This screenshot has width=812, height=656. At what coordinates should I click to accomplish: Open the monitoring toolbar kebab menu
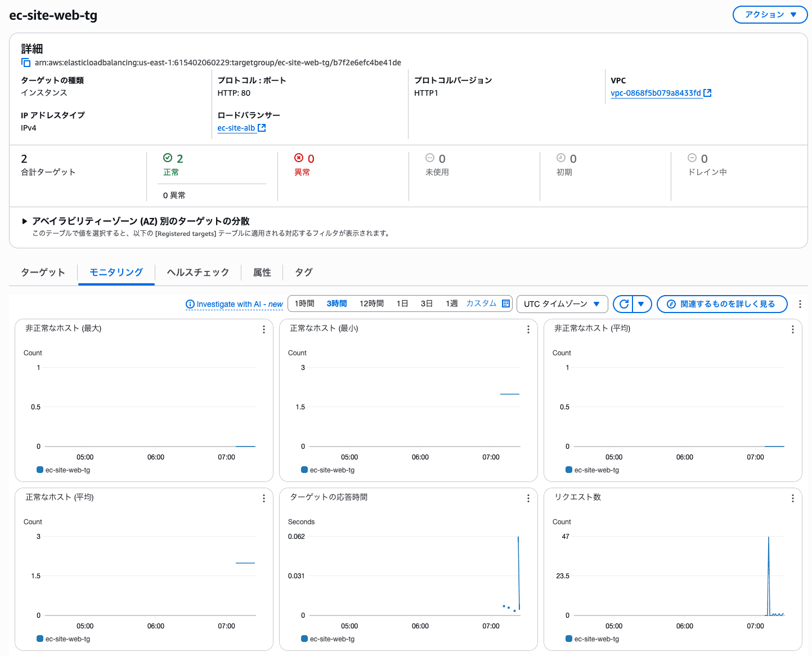coord(800,304)
